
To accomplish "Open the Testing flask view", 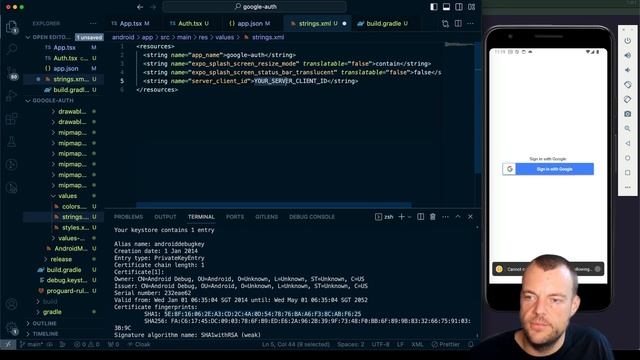I will 11,142.
